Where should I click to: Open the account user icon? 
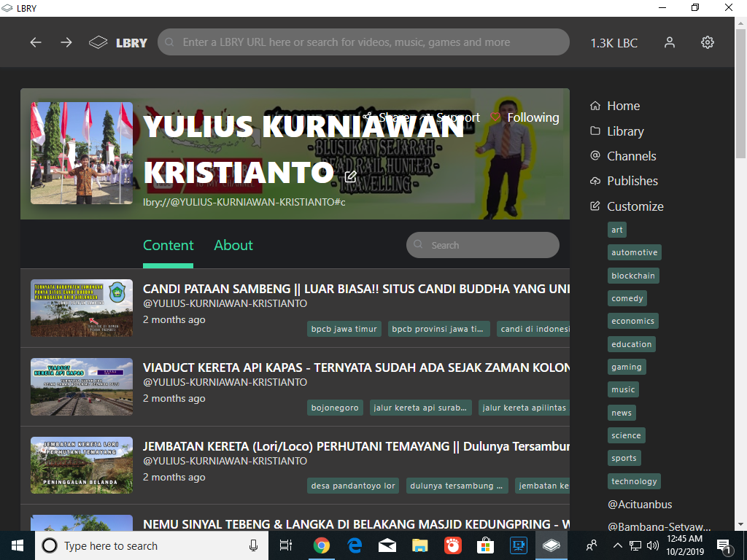tap(670, 42)
